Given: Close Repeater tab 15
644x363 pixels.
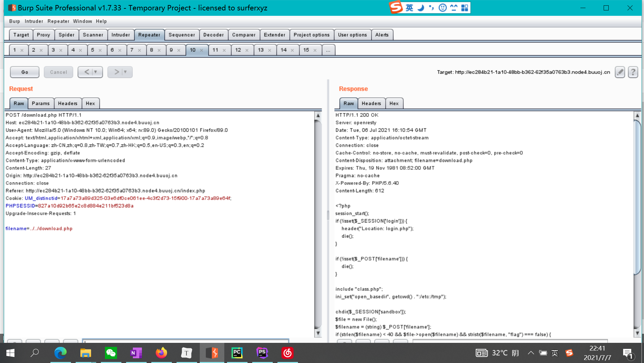Looking at the screenshot, I should (x=315, y=50).
